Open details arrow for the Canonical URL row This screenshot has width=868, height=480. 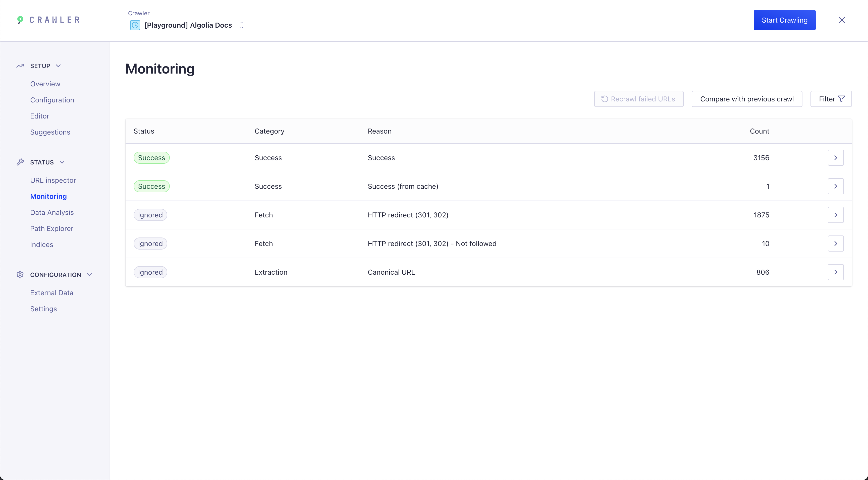pos(836,272)
